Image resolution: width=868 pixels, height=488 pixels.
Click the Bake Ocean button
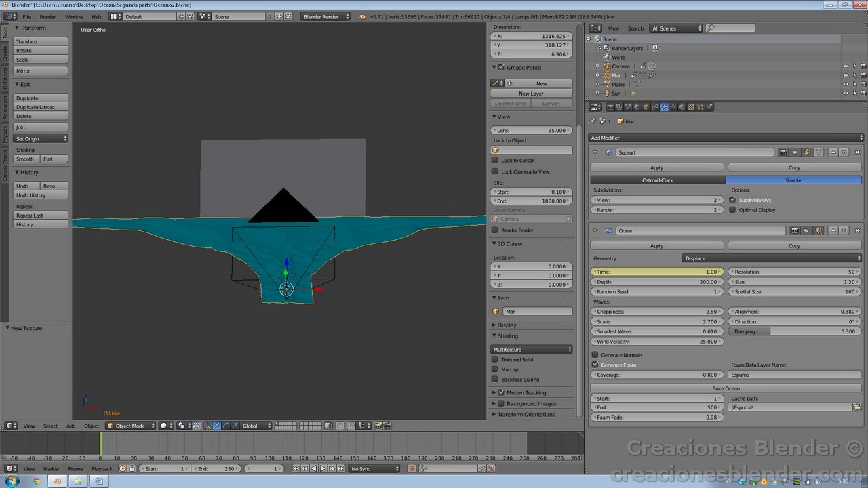726,388
